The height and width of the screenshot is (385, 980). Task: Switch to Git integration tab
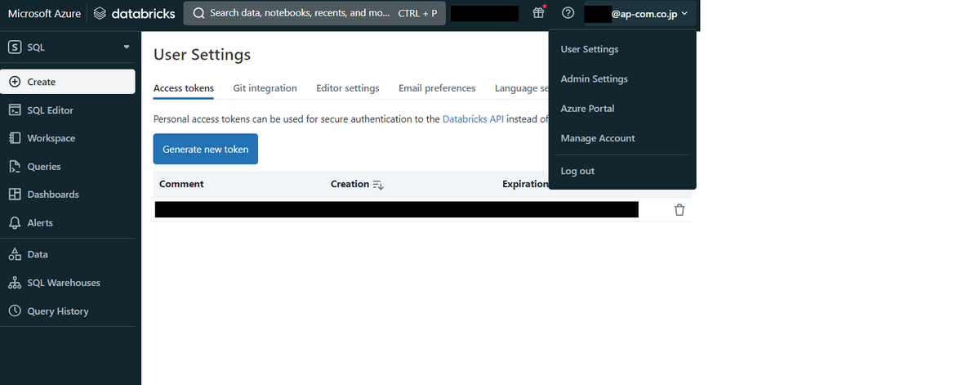click(x=265, y=88)
